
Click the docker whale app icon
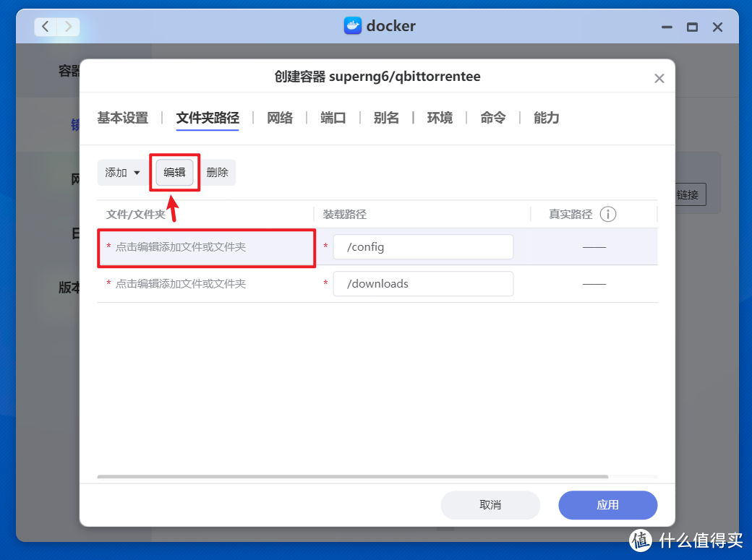click(x=353, y=26)
